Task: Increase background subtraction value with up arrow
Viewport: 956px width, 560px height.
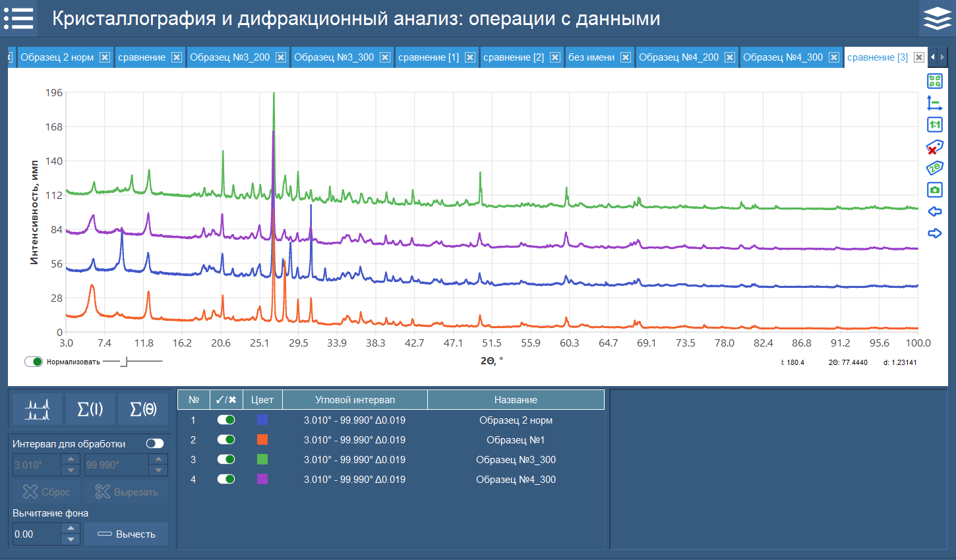Action: pos(71,528)
